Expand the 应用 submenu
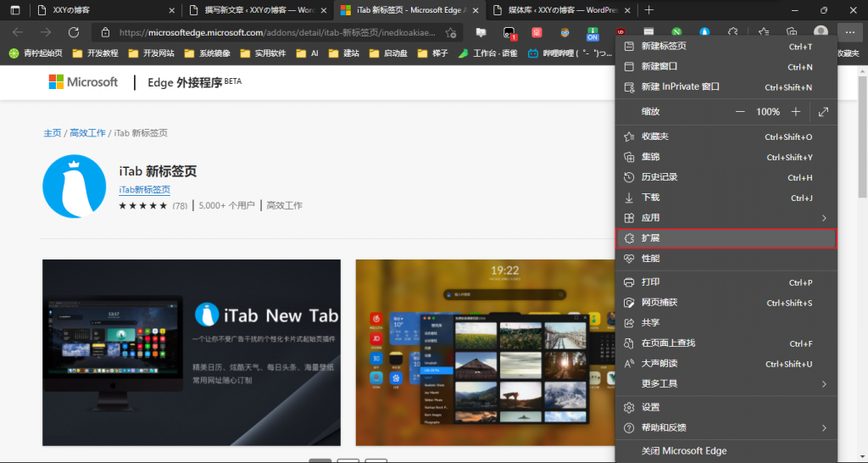The height and width of the screenshot is (463, 868). pos(726,218)
